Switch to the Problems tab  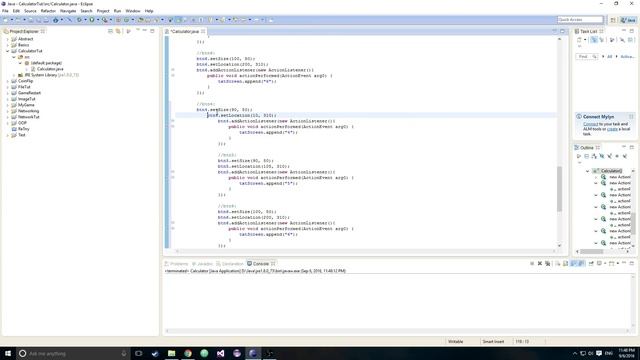pos(176,264)
